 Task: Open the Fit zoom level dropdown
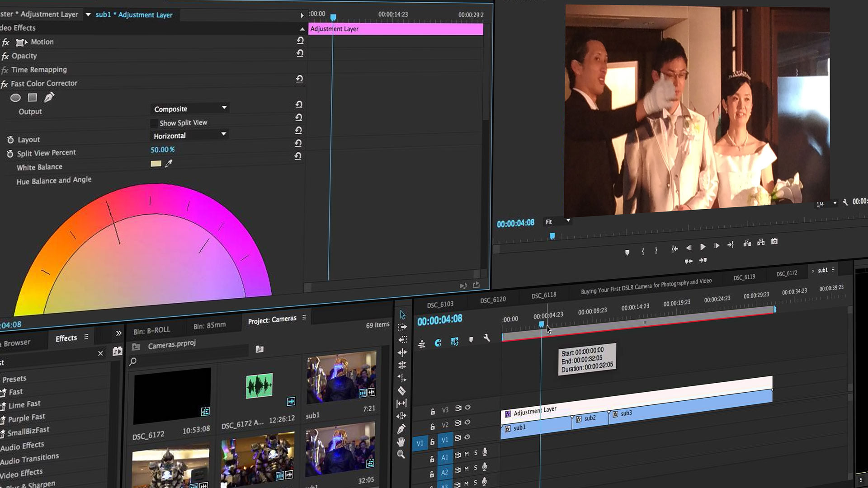[x=557, y=221]
